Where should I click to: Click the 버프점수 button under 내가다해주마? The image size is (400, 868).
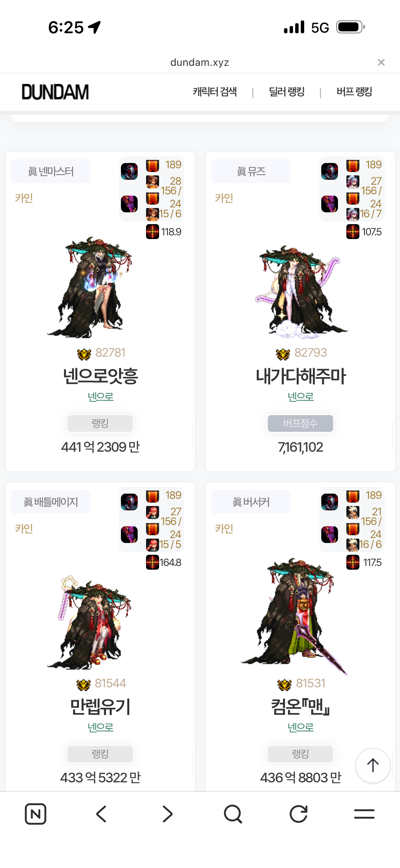300,423
